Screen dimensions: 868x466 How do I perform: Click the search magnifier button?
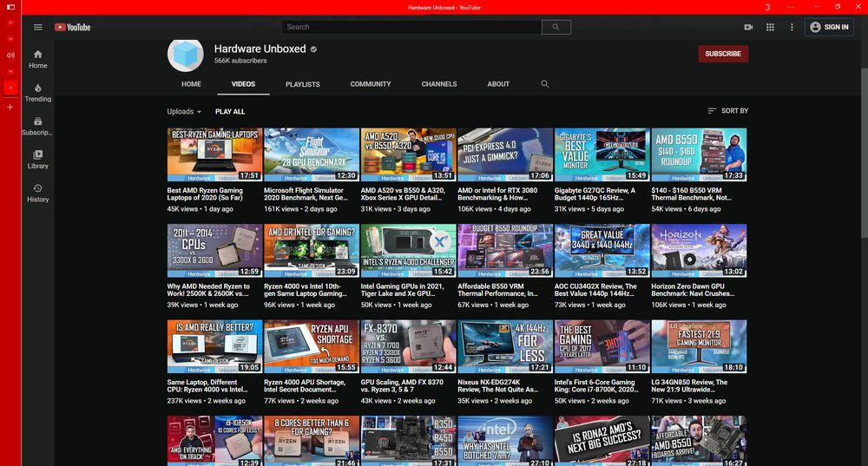(556, 27)
